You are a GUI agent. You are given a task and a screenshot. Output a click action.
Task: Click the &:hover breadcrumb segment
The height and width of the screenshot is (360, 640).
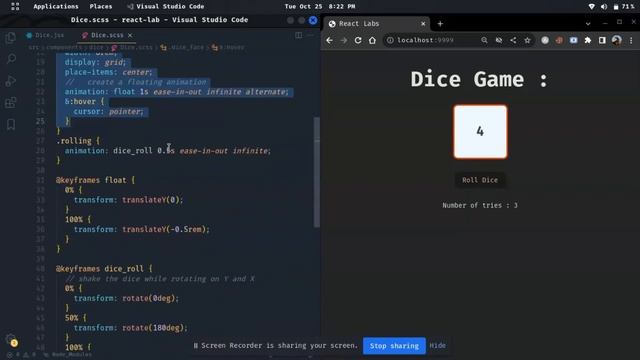coord(229,47)
